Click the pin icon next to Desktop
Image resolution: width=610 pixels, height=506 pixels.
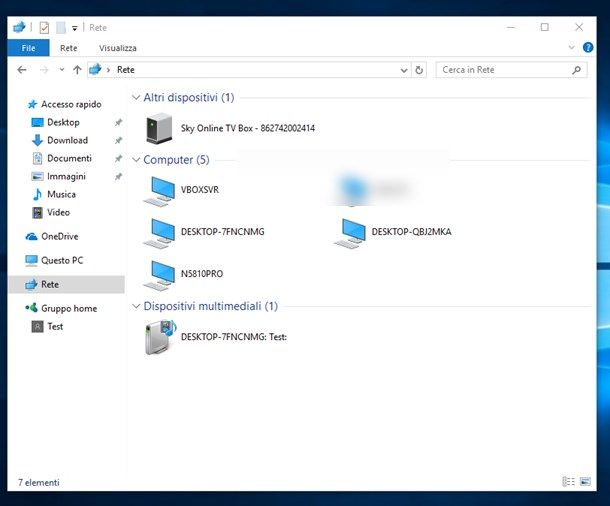pos(118,123)
